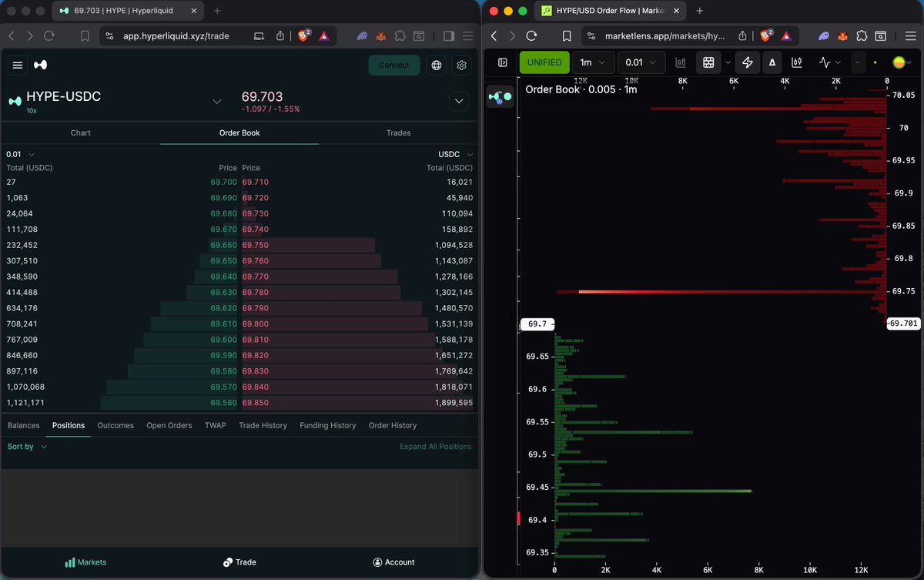This screenshot has height=580, width=924.
Task: Open the 1m timeframe dropdown
Action: click(x=594, y=62)
